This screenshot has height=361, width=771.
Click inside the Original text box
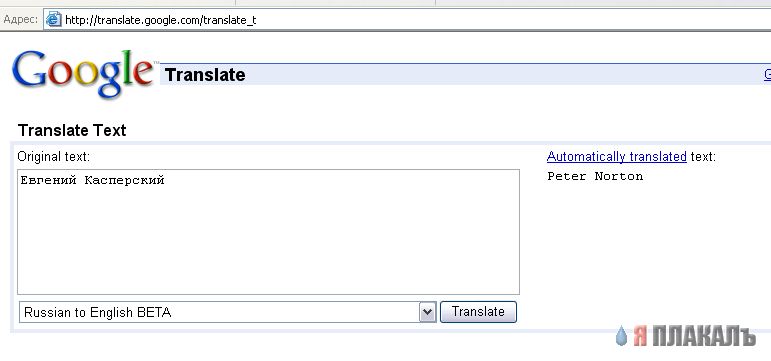[x=268, y=232]
